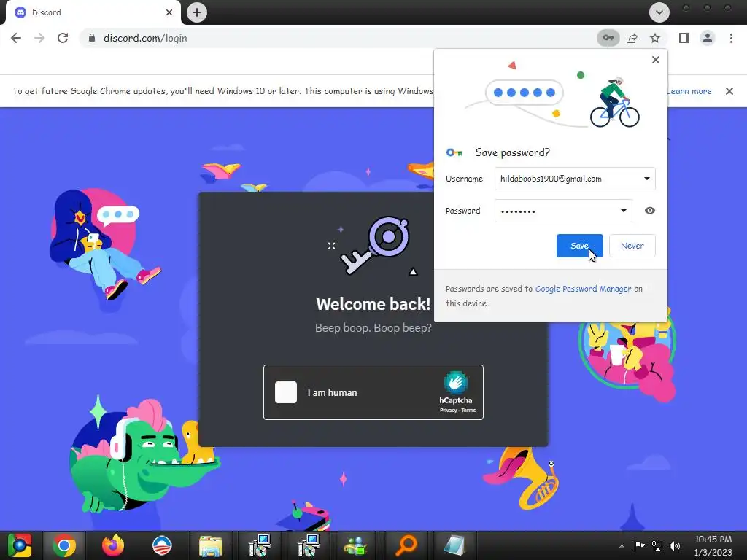Image resolution: width=747 pixels, height=560 pixels.
Task: Open the two-people messenger taskbar icon
Action: pos(357,545)
